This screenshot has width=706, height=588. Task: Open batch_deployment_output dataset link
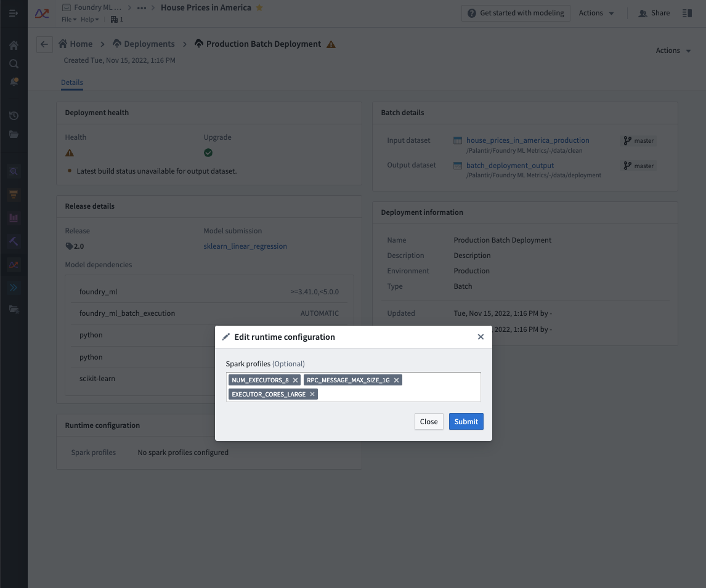510,166
